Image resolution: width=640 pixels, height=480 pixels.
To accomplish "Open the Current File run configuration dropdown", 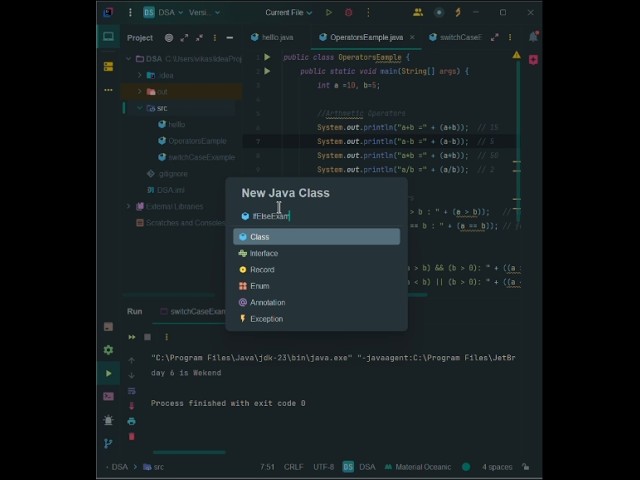I will tap(289, 13).
